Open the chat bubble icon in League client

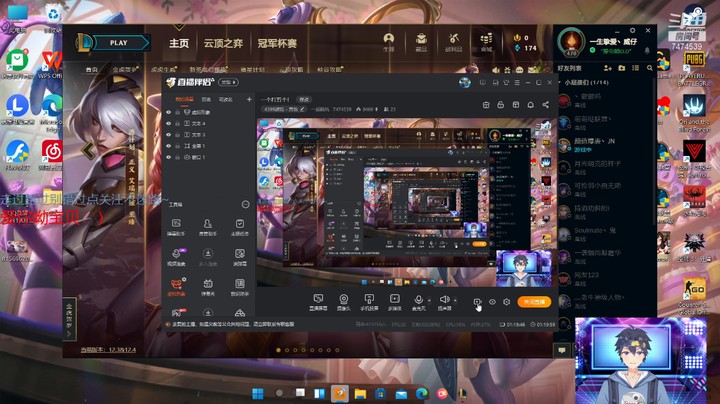pyautogui.click(x=562, y=350)
